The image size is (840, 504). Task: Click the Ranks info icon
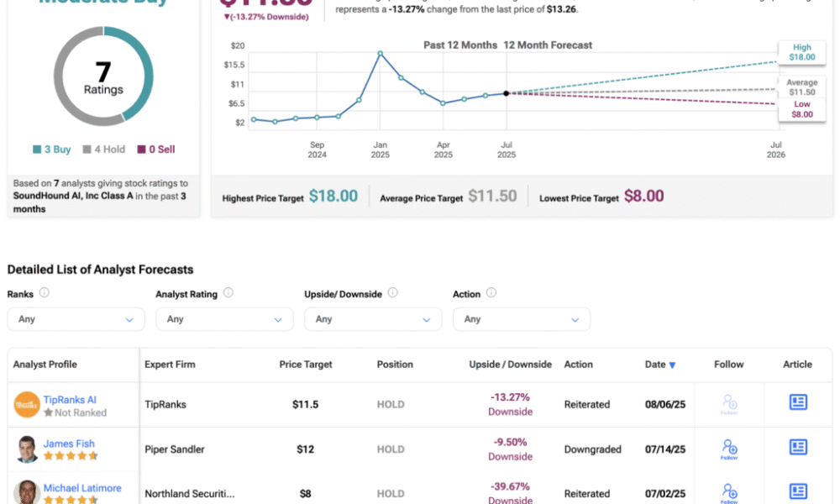(45, 292)
